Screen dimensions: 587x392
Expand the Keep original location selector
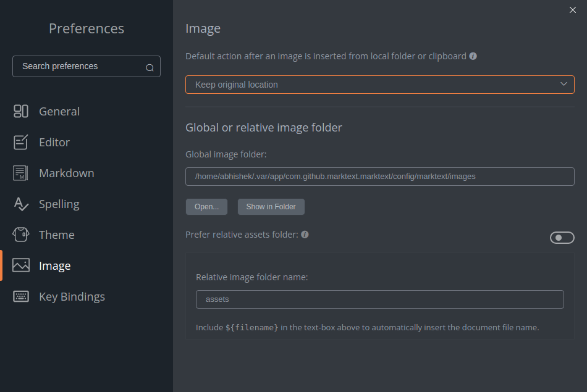pyautogui.click(x=379, y=85)
